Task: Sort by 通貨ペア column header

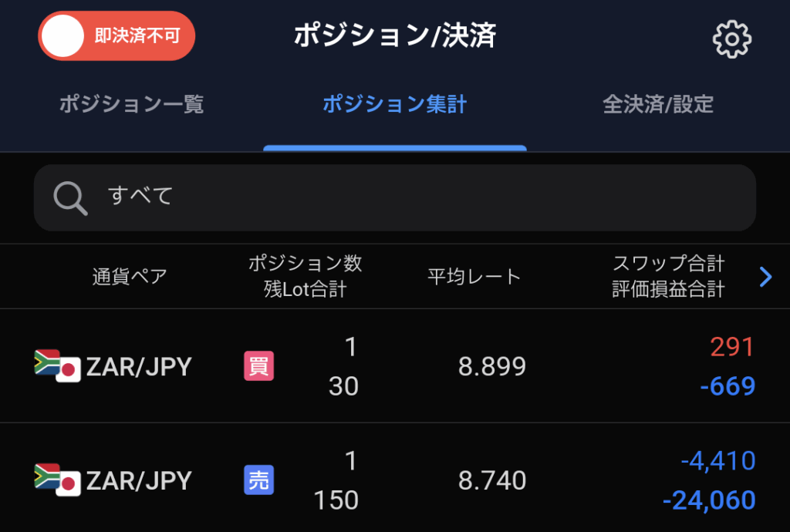Action: pyautogui.click(x=129, y=277)
